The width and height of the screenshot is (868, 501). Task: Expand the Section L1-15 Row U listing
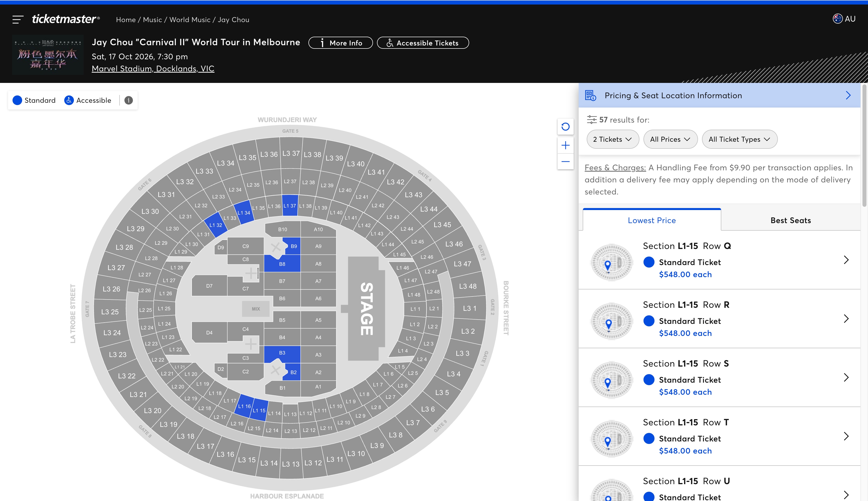846,495
